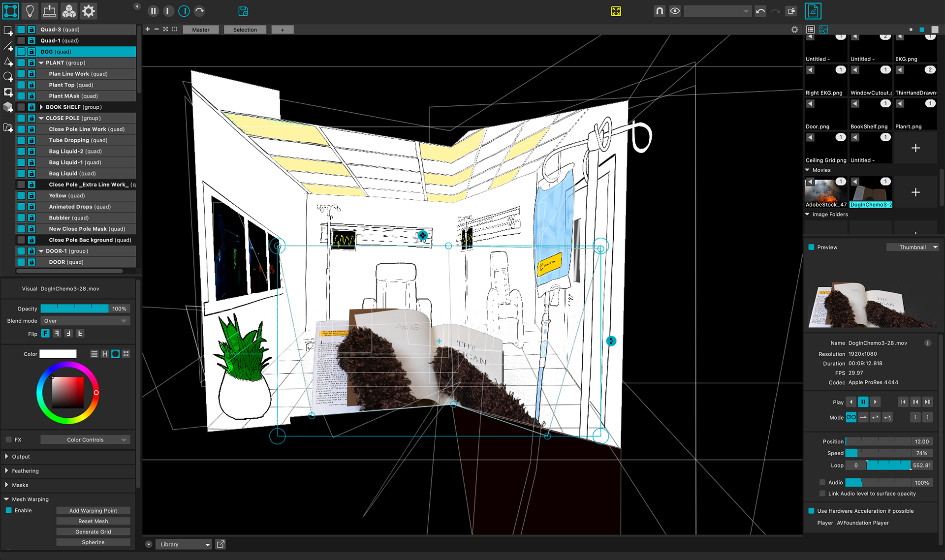Uncheck the Mesh Warping Enable checkbox
Viewport: 945px width, 560px height.
[9, 510]
